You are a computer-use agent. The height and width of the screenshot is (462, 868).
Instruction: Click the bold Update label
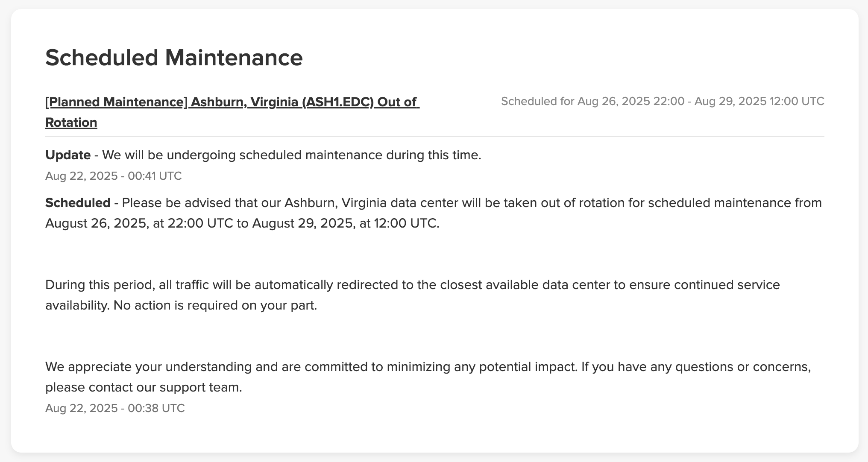[68, 155]
